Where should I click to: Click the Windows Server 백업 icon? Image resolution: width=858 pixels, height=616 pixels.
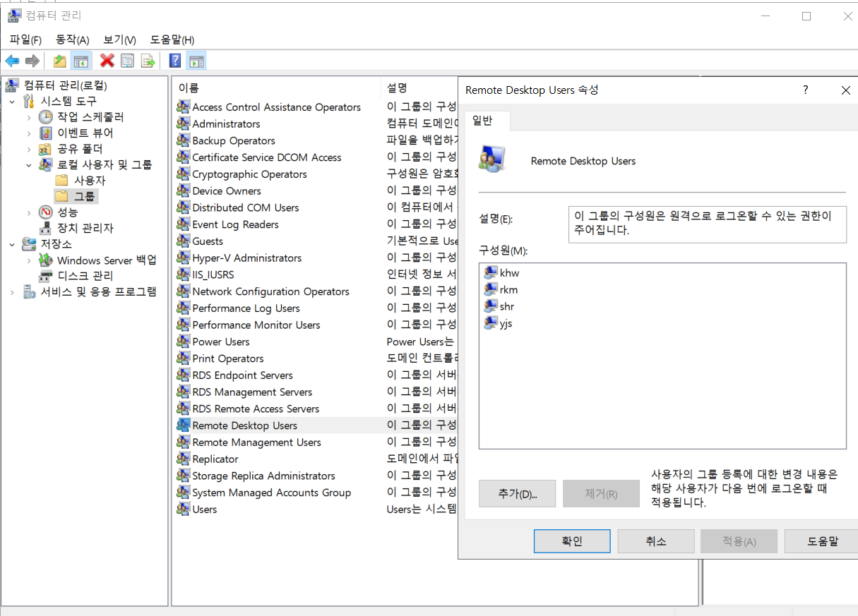coord(45,260)
